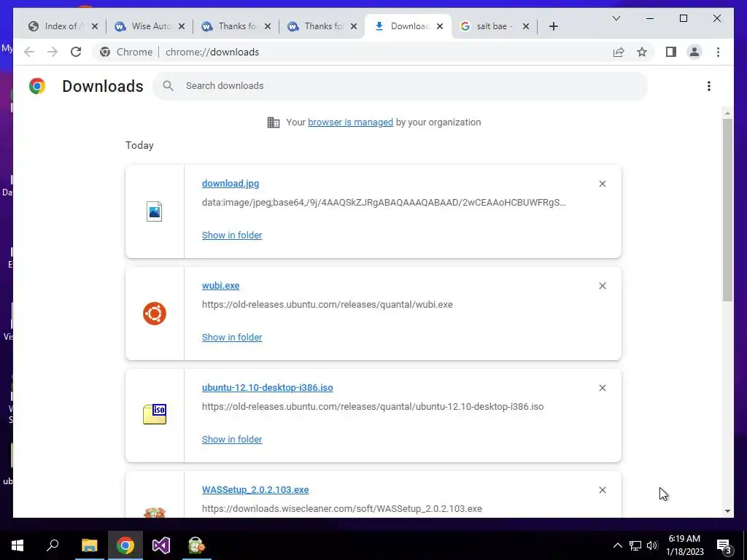Click the scrollbar down arrow
The image size is (747, 560).
[x=727, y=511]
